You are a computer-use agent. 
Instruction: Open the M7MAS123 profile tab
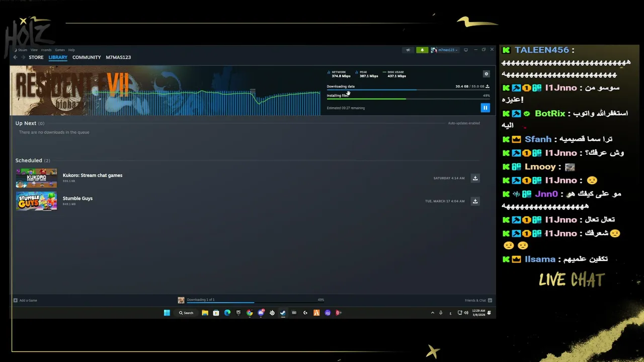[118, 57]
